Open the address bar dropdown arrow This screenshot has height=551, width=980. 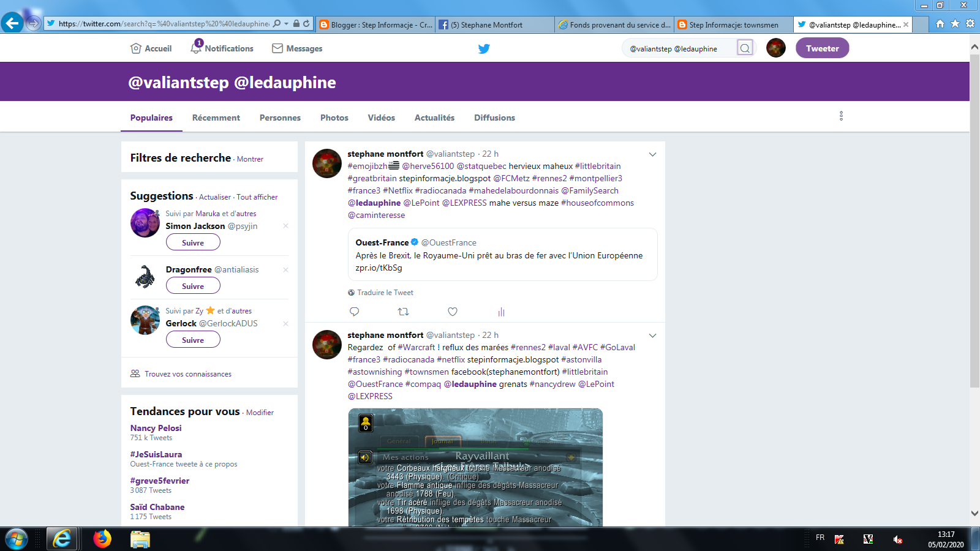coord(286,24)
